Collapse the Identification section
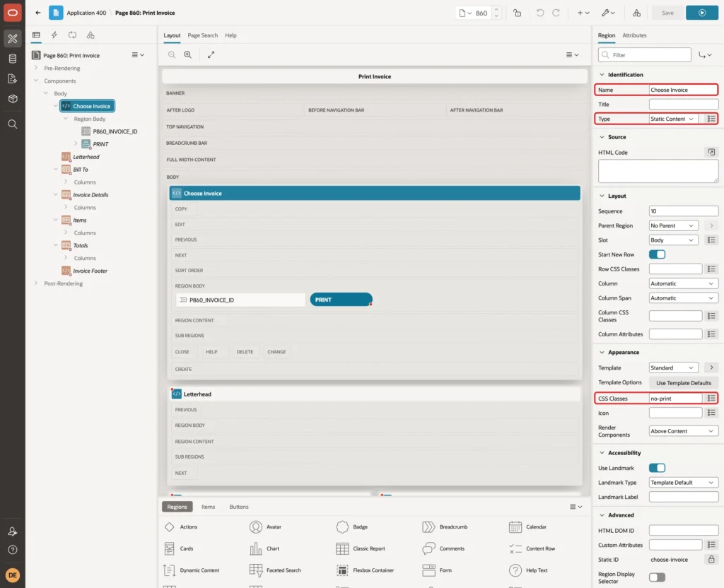The width and height of the screenshot is (724, 588). pyautogui.click(x=602, y=75)
